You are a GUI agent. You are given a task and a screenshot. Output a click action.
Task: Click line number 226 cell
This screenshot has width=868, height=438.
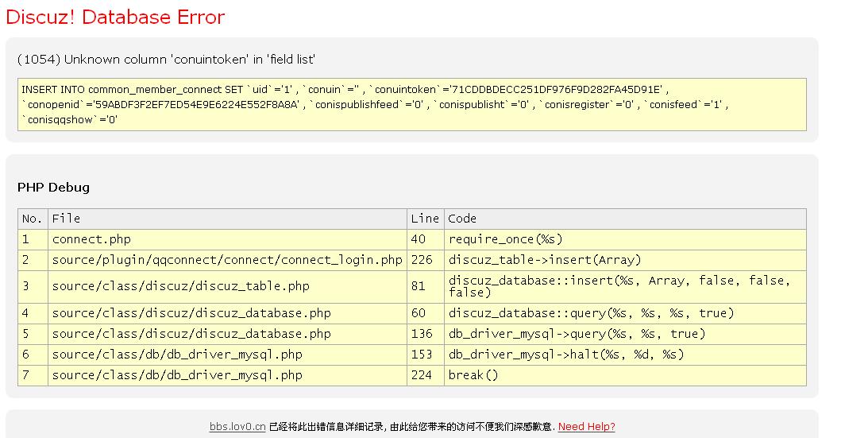pyautogui.click(x=421, y=260)
